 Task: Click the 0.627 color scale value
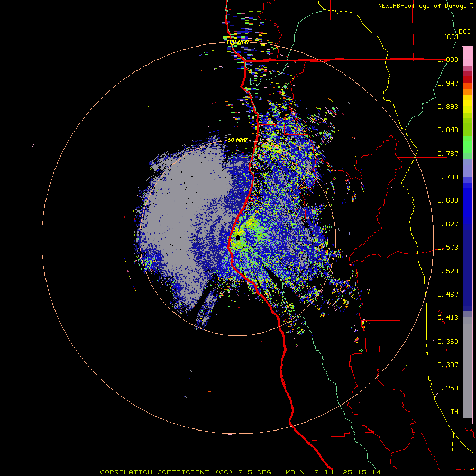coord(448,224)
